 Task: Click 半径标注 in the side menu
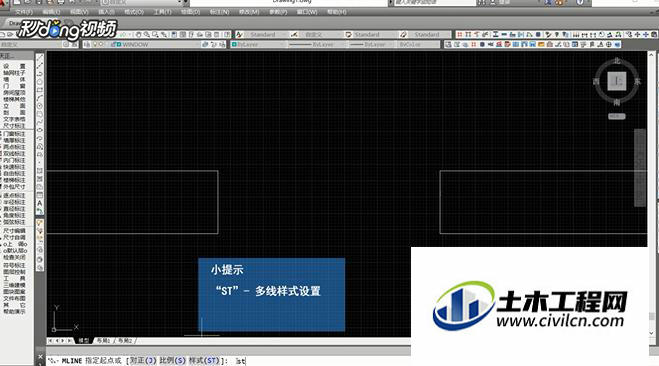[x=15, y=202]
